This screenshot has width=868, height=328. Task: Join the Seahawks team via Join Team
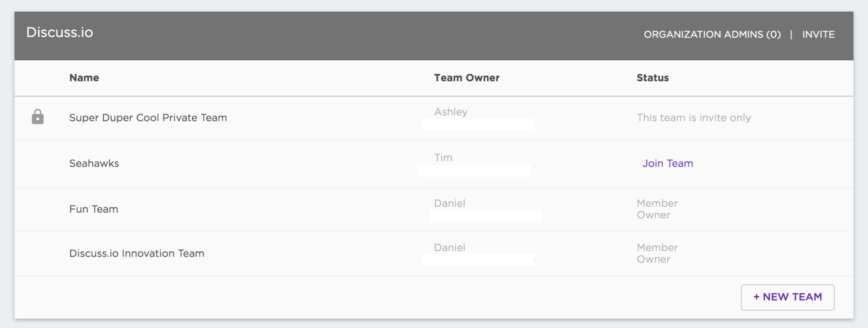(x=667, y=164)
